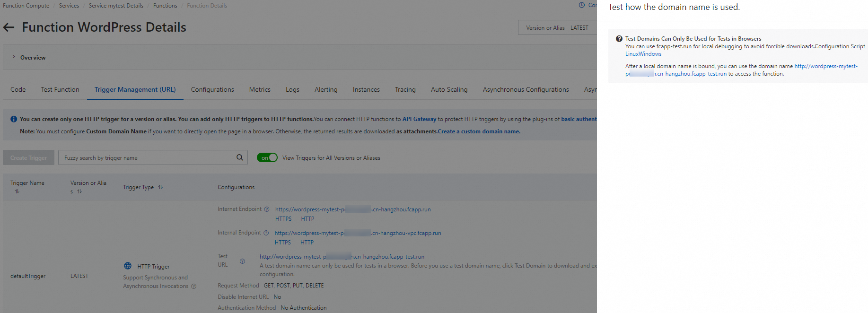Open the Code tab
This screenshot has height=313, width=868.
pyautogui.click(x=18, y=89)
